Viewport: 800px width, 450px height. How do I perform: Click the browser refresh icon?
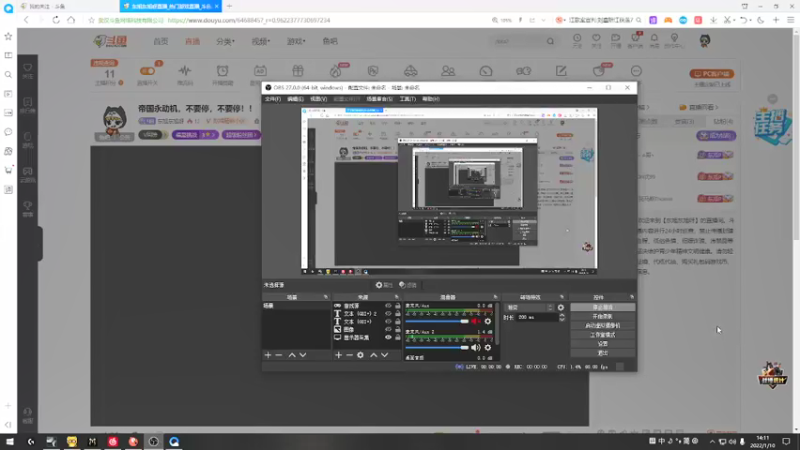pyautogui.click(x=56, y=20)
